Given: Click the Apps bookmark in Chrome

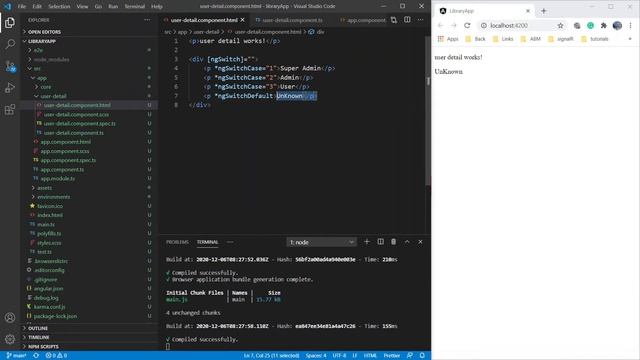Looking at the screenshot, I should (448, 39).
